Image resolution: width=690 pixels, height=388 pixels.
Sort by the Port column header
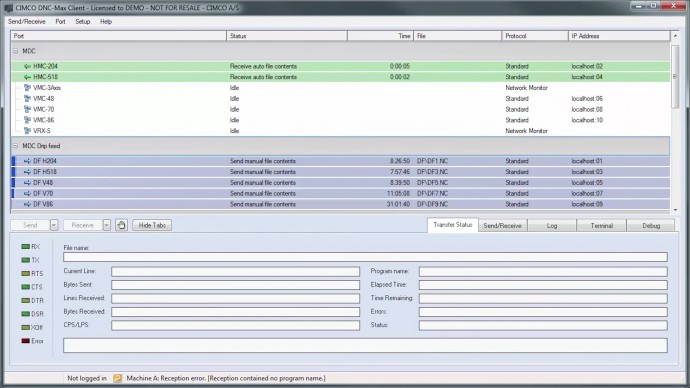[118, 36]
